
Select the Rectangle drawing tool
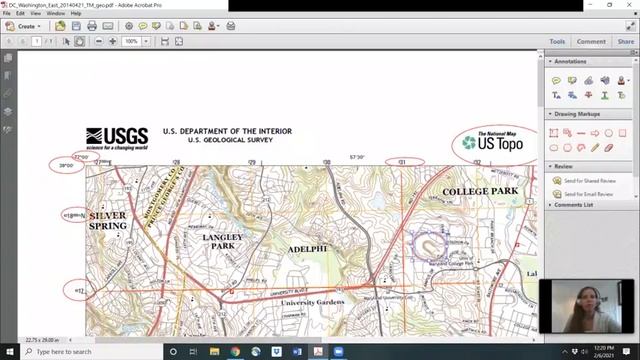[622, 133]
